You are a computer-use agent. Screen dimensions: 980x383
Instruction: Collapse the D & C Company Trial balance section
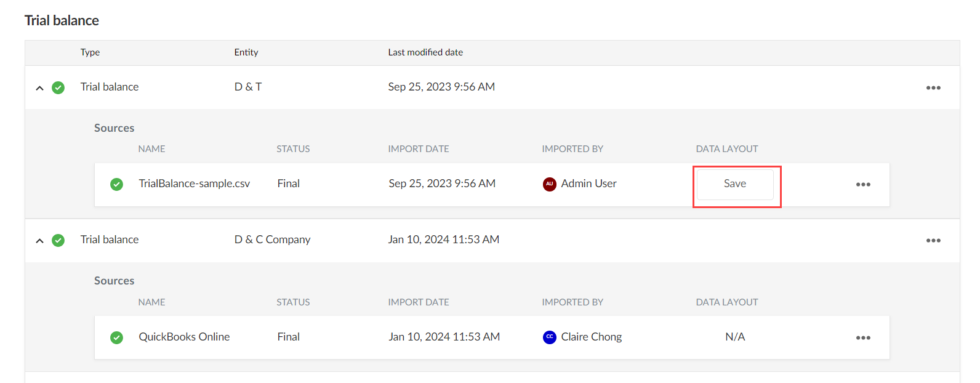pos(39,240)
